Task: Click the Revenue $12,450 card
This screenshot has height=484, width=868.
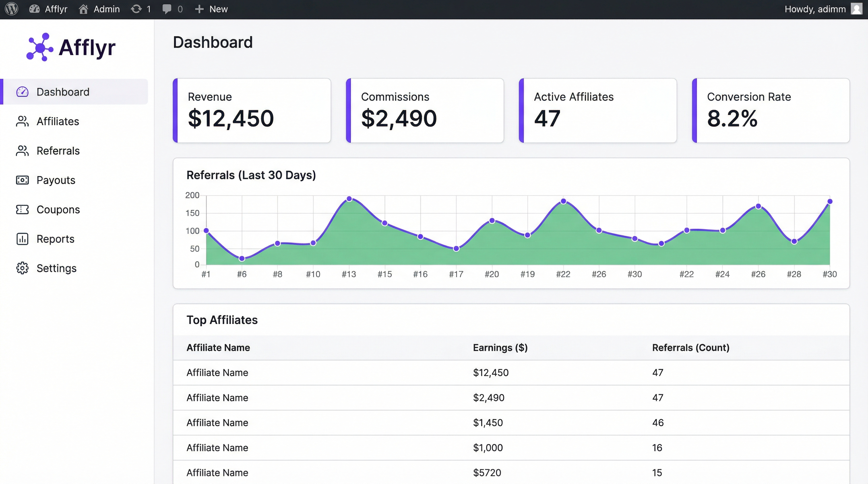Action: tap(252, 110)
